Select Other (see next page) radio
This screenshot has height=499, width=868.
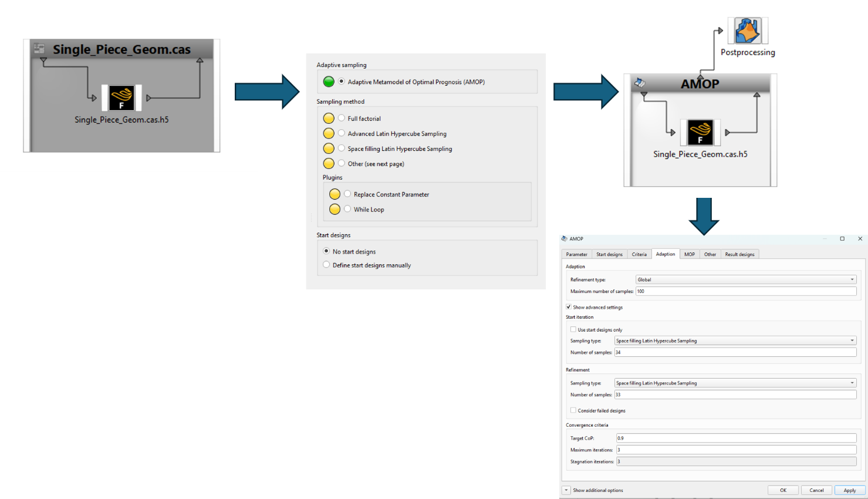[x=342, y=163]
